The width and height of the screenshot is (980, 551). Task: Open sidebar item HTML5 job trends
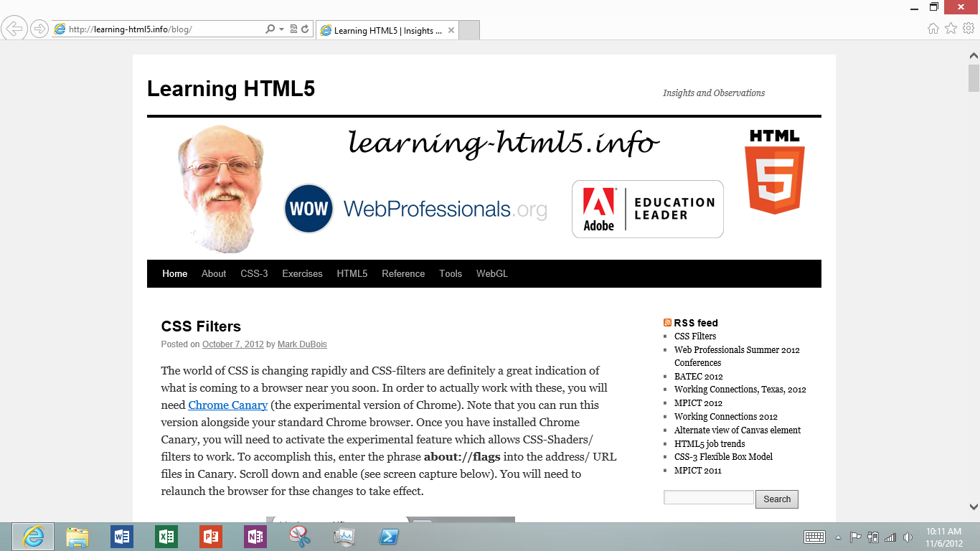click(710, 444)
